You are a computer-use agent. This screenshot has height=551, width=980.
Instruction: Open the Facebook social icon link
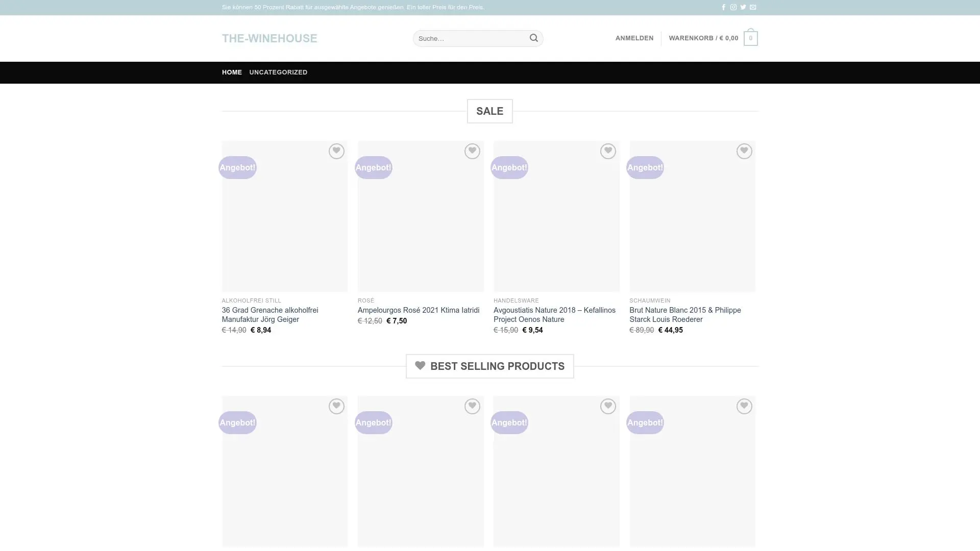click(x=723, y=7)
